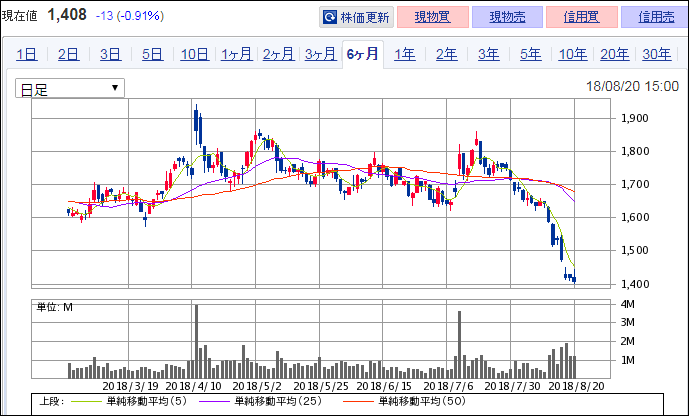Switch chart to 3日 range
The width and height of the screenshot is (689, 416).
pyautogui.click(x=110, y=54)
